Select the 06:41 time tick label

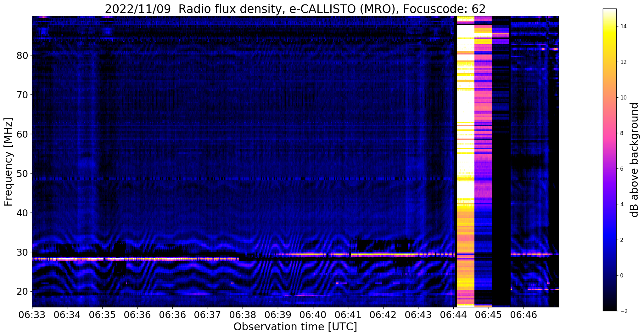tap(348, 315)
